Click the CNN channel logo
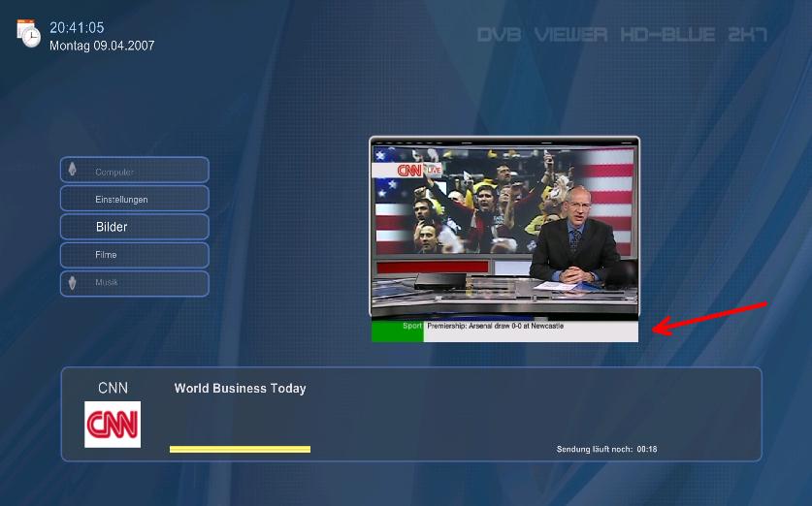 [113, 425]
